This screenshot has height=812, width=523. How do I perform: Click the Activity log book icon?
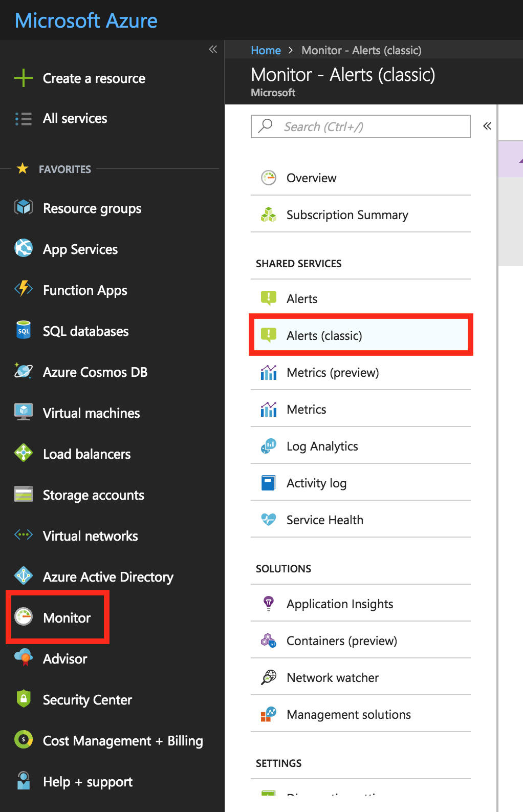[x=269, y=483]
